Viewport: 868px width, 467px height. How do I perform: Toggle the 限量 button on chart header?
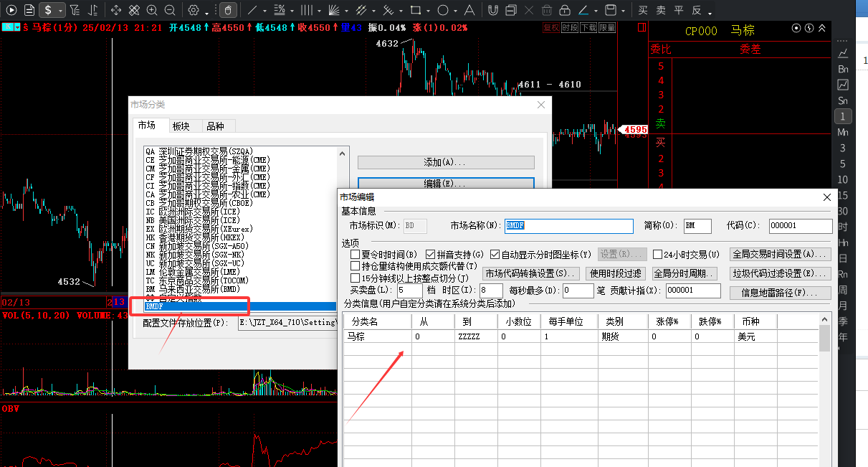(607, 27)
